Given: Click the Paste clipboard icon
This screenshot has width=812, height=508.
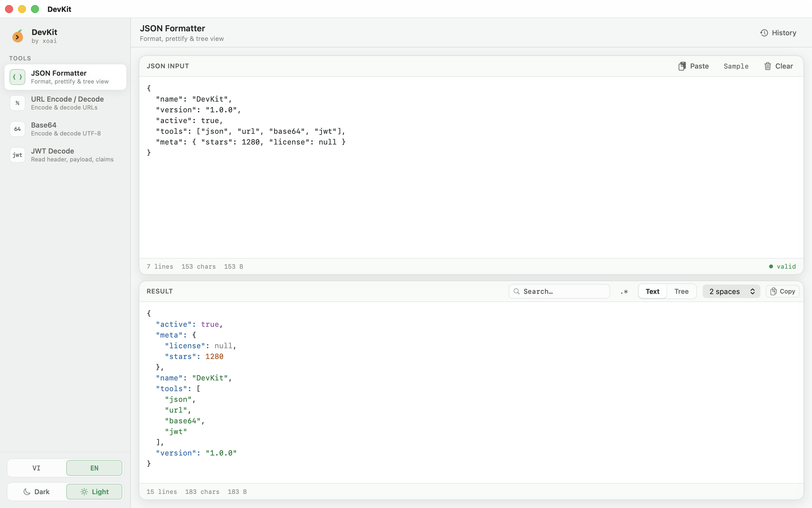Looking at the screenshot, I should (682, 66).
